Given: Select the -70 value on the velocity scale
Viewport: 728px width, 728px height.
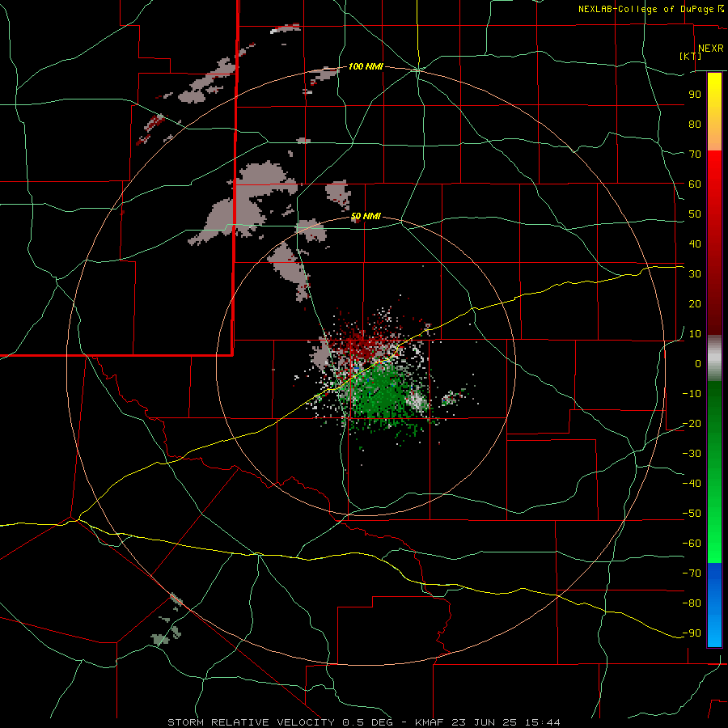Looking at the screenshot, I should 692,574.
